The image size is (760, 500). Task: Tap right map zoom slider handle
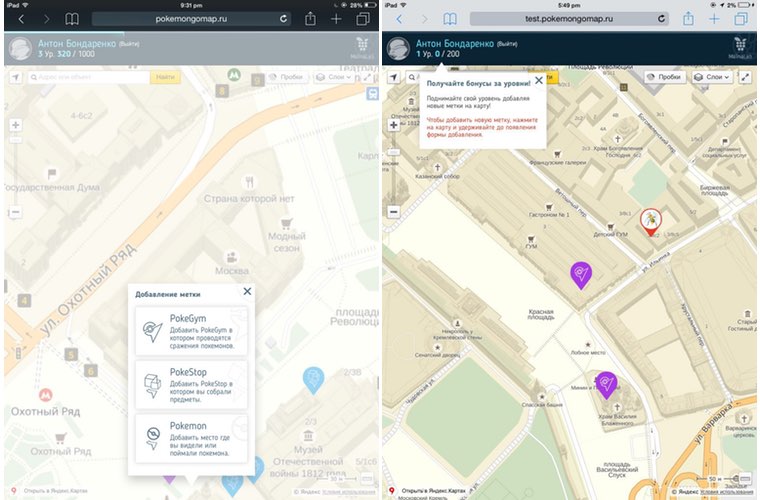pyautogui.click(x=394, y=152)
